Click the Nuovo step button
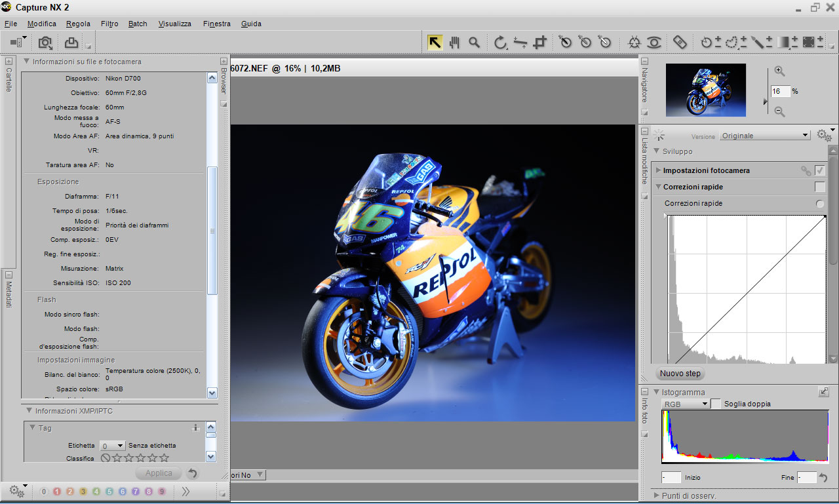 coord(680,374)
